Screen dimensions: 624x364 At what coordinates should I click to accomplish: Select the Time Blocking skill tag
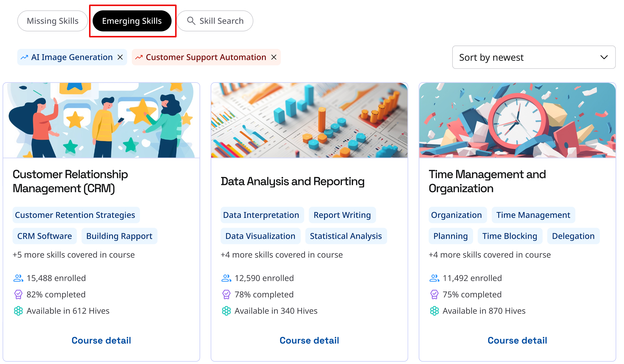(x=510, y=236)
